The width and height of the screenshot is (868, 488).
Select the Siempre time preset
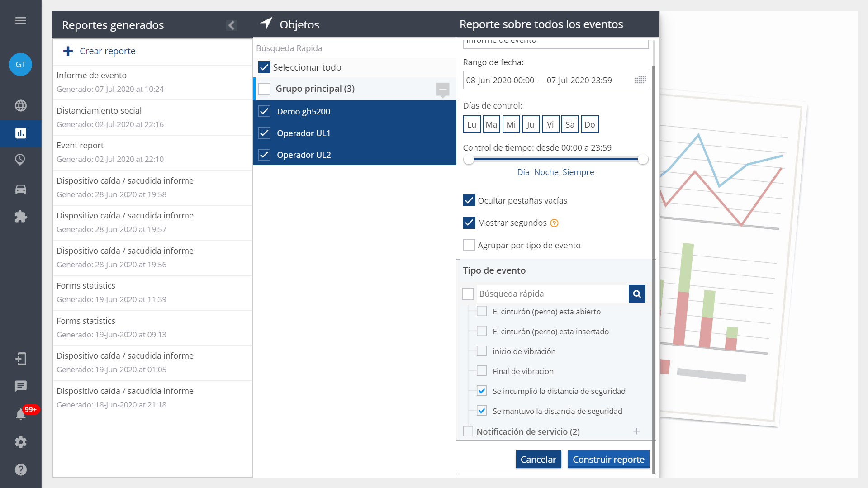point(579,172)
